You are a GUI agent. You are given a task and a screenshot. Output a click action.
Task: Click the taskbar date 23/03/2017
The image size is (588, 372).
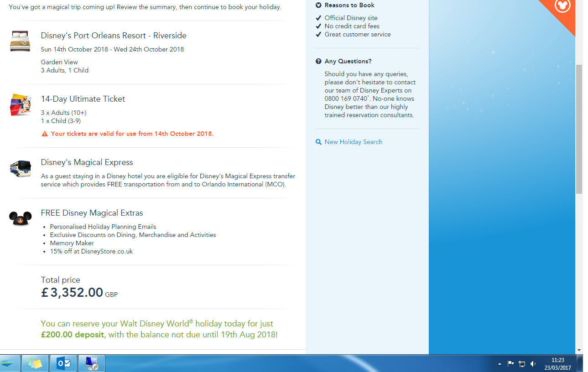pyautogui.click(x=557, y=367)
